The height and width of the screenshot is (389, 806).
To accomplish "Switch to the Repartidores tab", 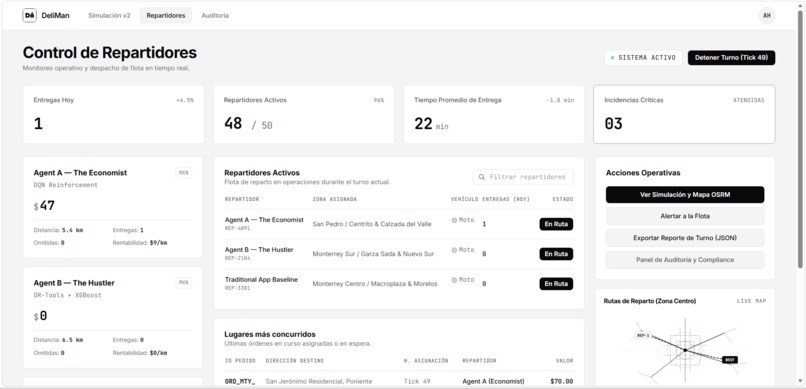I will [x=166, y=15].
